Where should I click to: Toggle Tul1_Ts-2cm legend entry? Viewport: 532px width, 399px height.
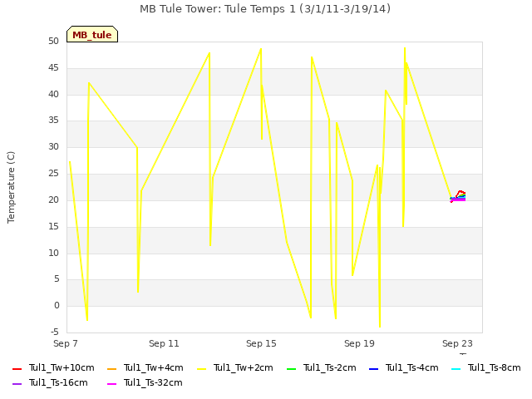point(322,367)
